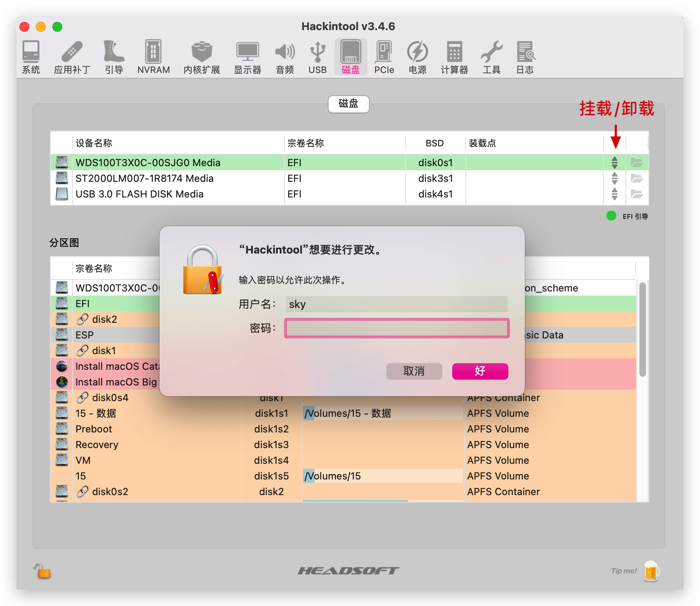
Task: Mount the EFI partition of disk0s1
Action: point(614,162)
